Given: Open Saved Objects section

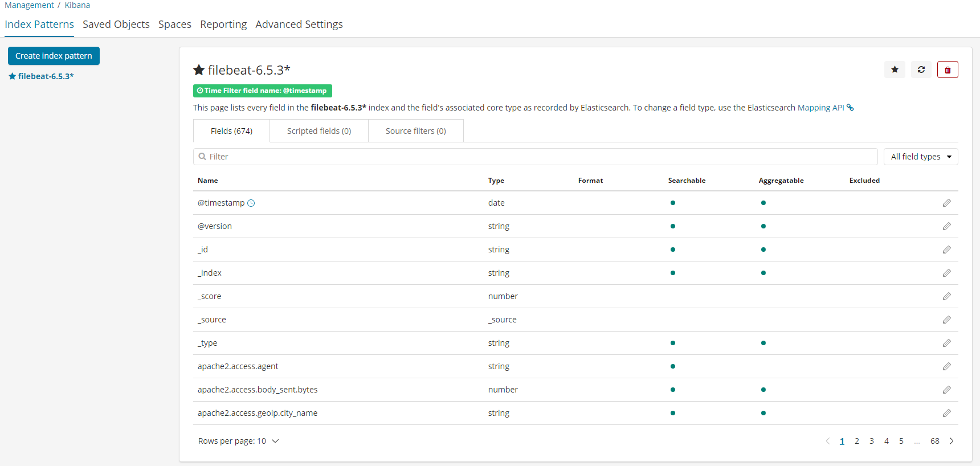Looking at the screenshot, I should pyautogui.click(x=116, y=24).
